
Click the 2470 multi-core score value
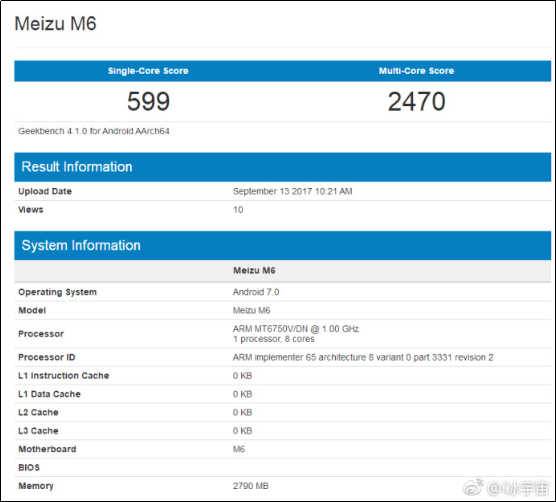click(416, 101)
